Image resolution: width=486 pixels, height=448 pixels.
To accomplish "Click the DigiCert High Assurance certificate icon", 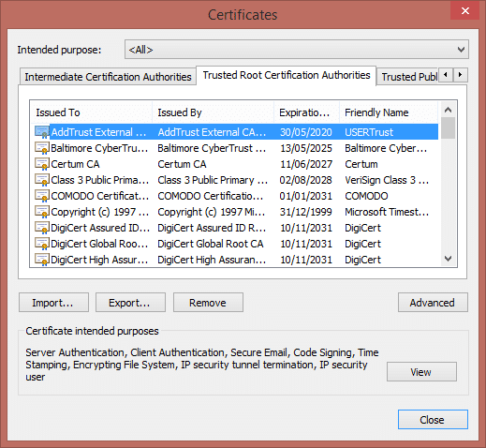I will pyautogui.click(x=42, y=260).
